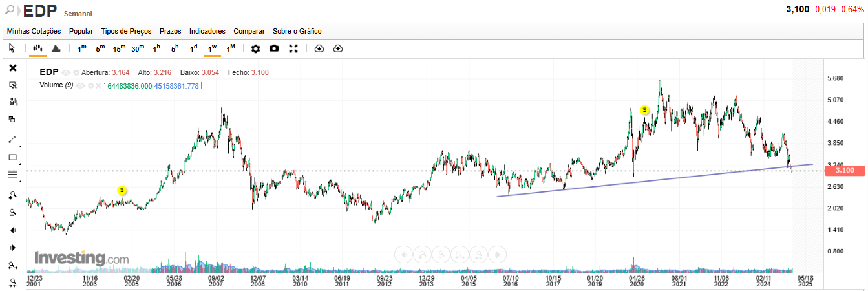Image resolution: width=868 pixels, height=291 pixels.
Task: Set timeframe to 1 month
Action: [x=231, y=48]
